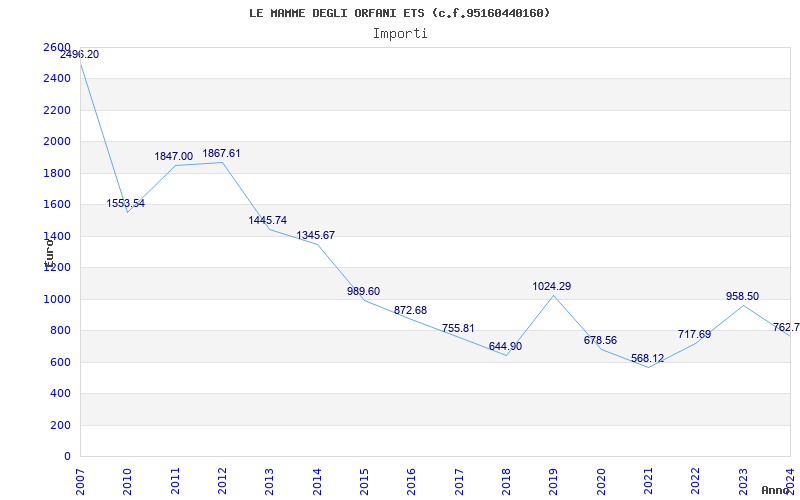Select the 2015 x-axis year label
800x500 pixels.
[364, 482]
